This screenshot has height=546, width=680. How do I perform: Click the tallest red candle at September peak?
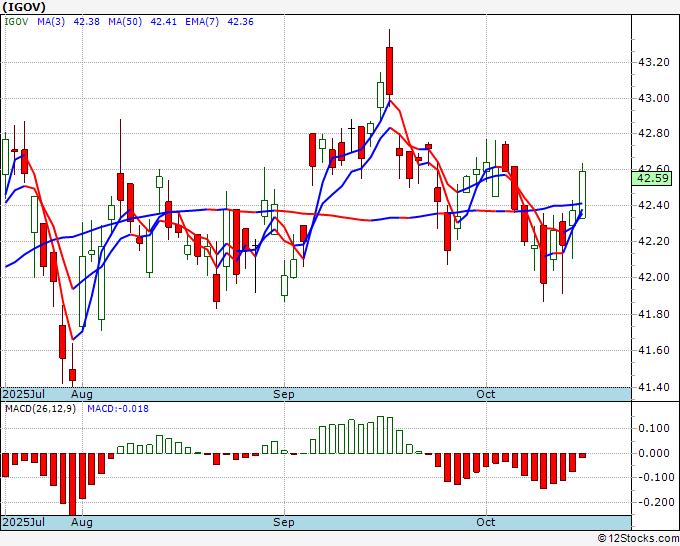click(x=389, y=71)
